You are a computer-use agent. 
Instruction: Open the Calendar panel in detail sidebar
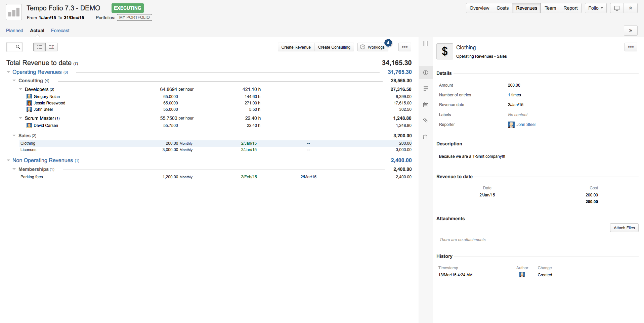pyautogui.click(x=426, y=104)
